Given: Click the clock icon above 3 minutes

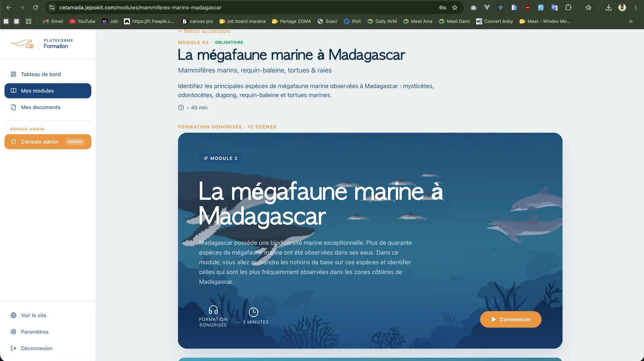Looking at the screenshot, I should [253, 312].
